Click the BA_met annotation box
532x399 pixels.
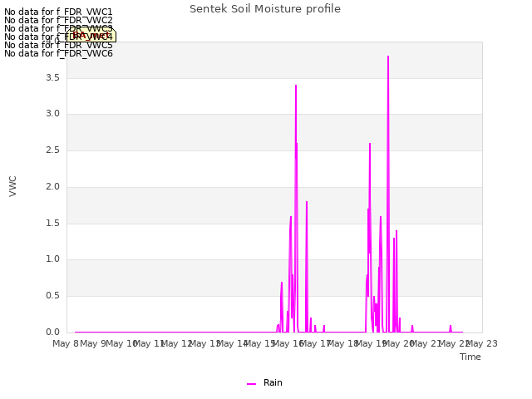pyautogui.click(x=91, y=35)
